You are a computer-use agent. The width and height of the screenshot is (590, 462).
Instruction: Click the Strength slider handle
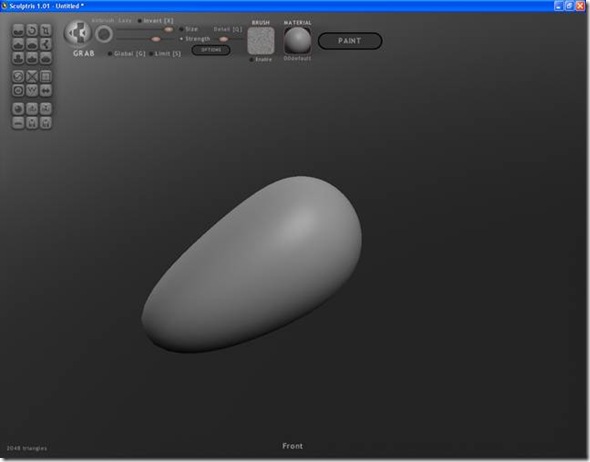(155, 39)
